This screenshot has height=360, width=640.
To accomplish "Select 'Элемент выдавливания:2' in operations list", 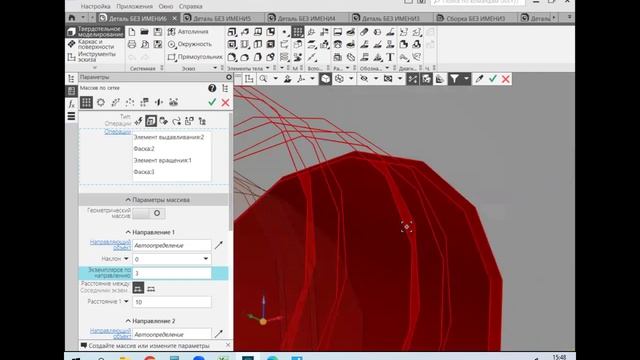I will (169, 137).
